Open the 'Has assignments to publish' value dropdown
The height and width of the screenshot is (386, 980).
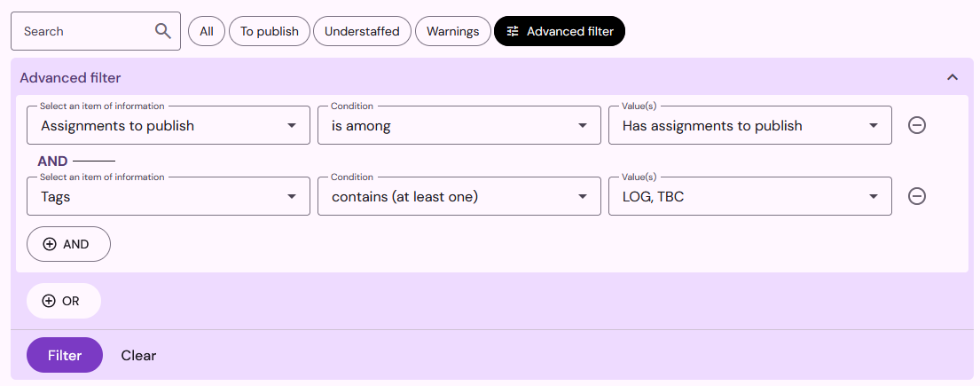click(x=750, y=125)
